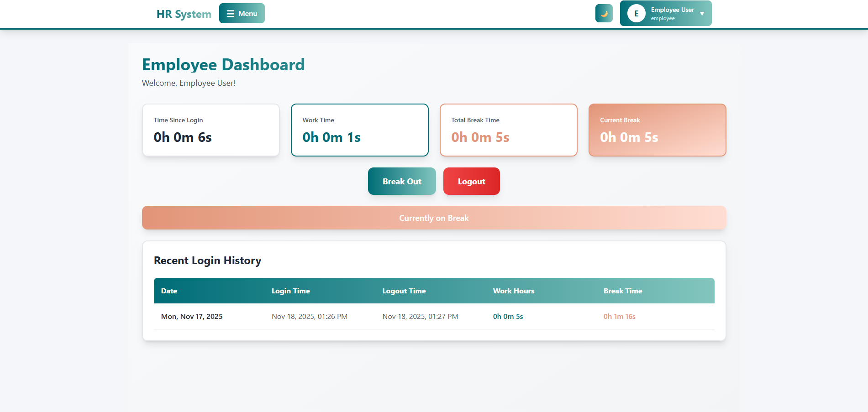
Task: Click the 0h 0m 1s work timer value
Action: (331, 137)
